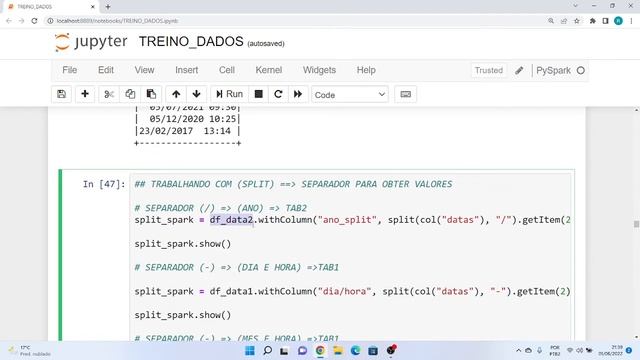Rename notebook title TREINO_DADOS
This screenshot has width=640, height=360.
click(191, 42)
